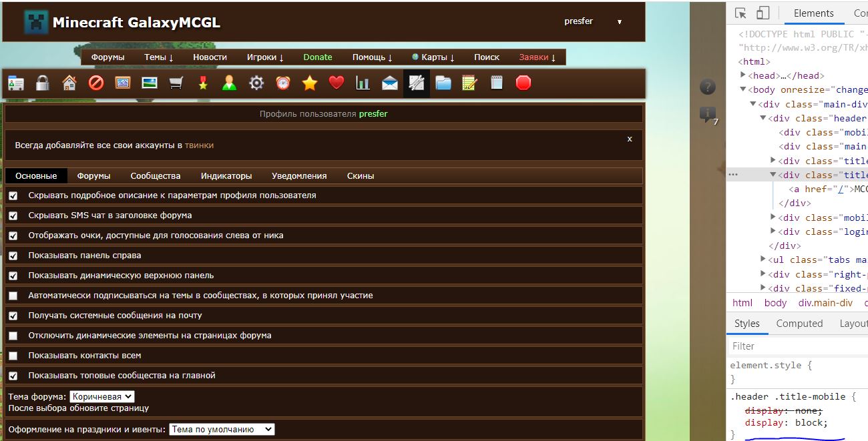Click the 'твинки' link

pos(199,145)
